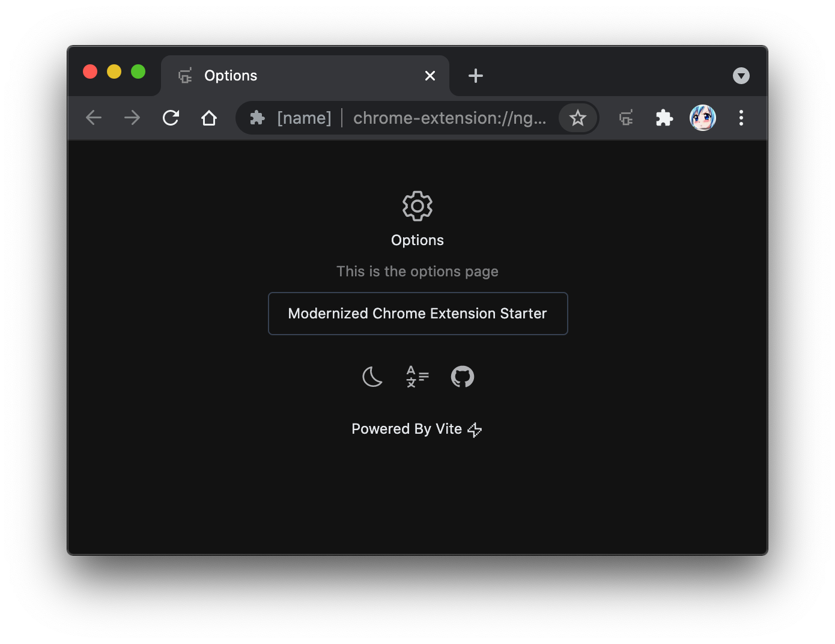Click the 'This is the options page' text
This screenshot has width=835, height=644.
[x=417, y=272]
